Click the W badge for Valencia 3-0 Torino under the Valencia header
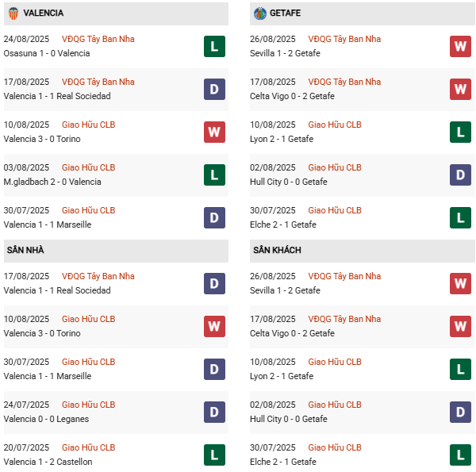Image resolution: width=476 pixels, height=472 pixels. click(x=214, y=132)
